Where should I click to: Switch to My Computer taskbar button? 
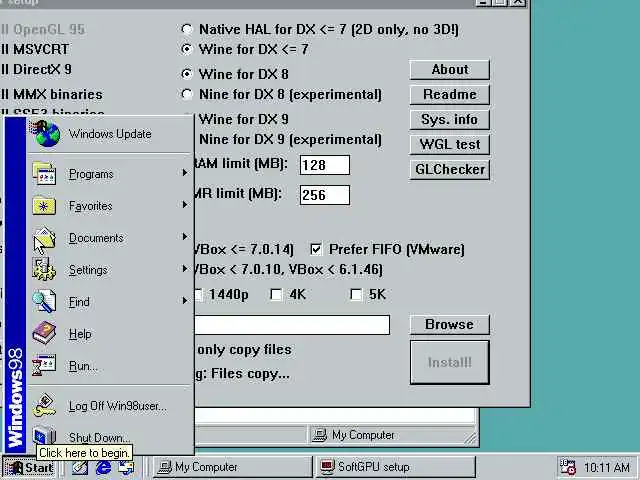tap(233, 467)
